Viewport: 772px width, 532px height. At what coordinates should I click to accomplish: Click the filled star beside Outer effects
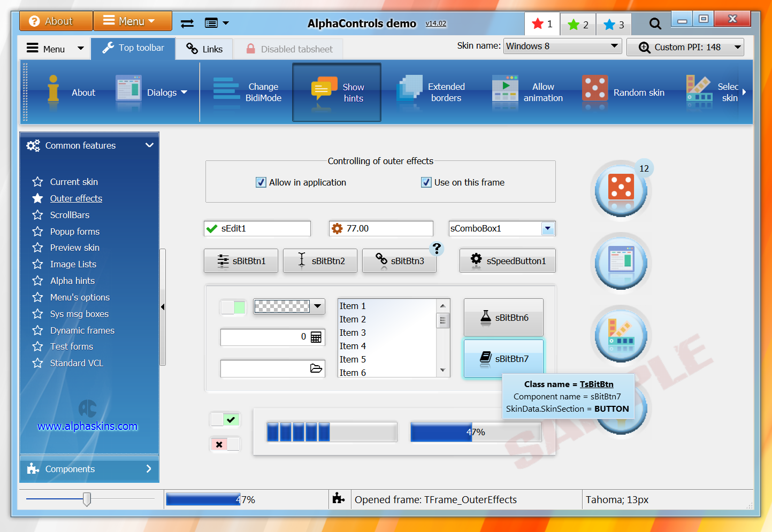click(x=37, y=198)
